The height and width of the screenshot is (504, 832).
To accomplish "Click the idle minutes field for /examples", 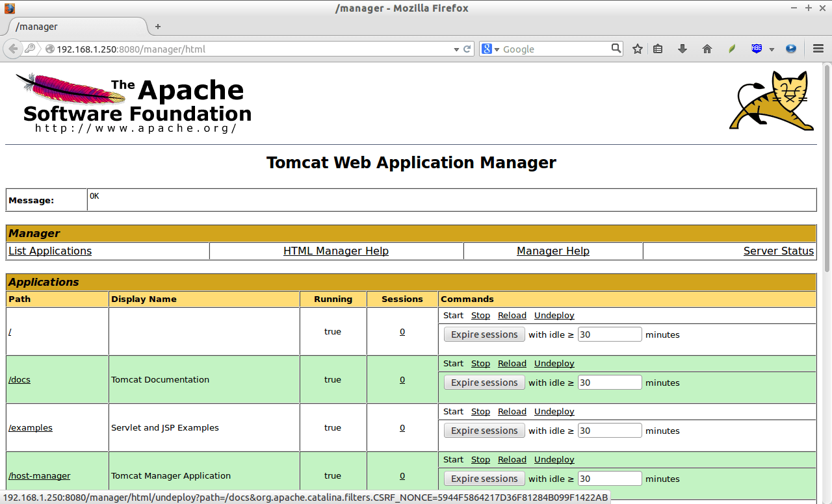I will [x=609, y=430].
